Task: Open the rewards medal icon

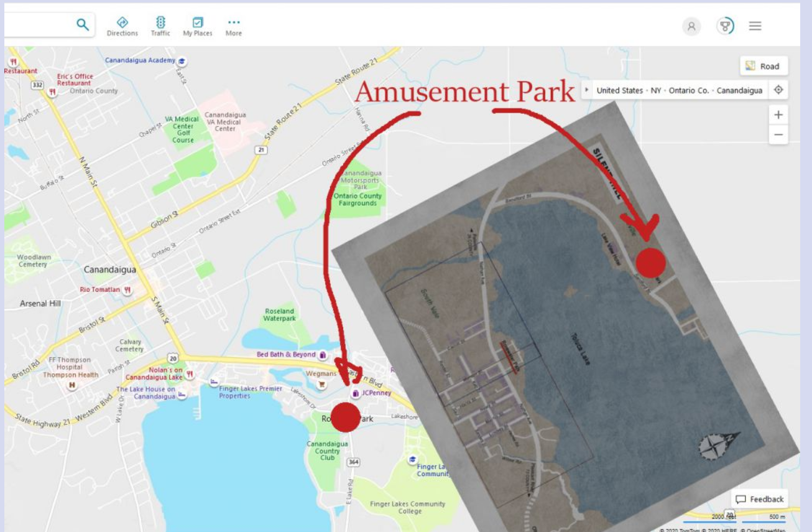Action: click(725, 26)
